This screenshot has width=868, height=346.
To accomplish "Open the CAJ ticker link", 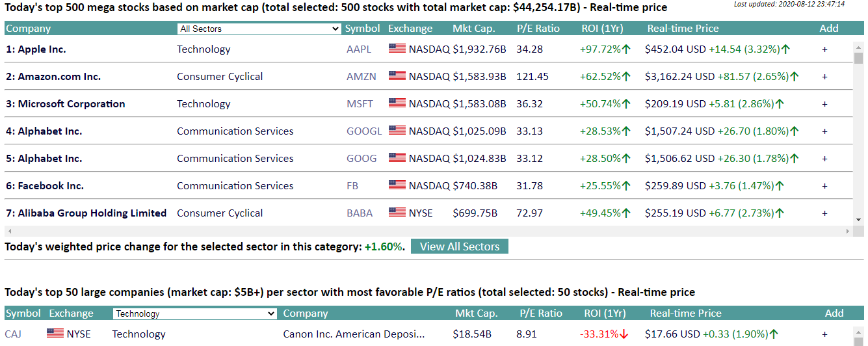I will [13, 334].
